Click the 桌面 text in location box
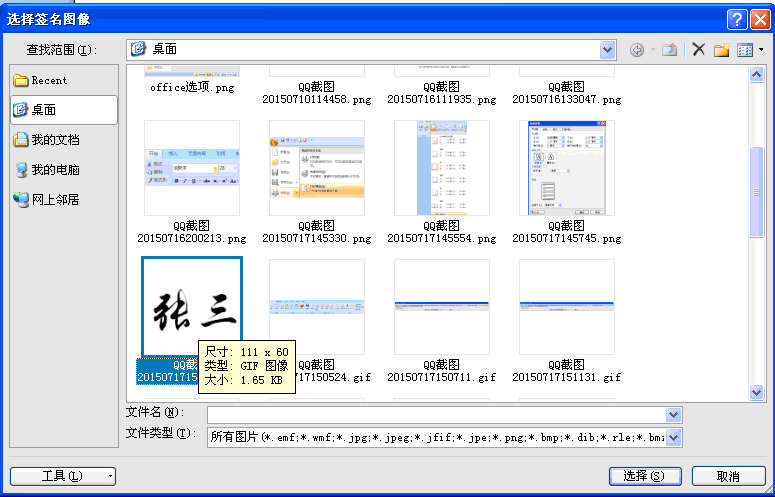775x497 pixels. (165, 49)
